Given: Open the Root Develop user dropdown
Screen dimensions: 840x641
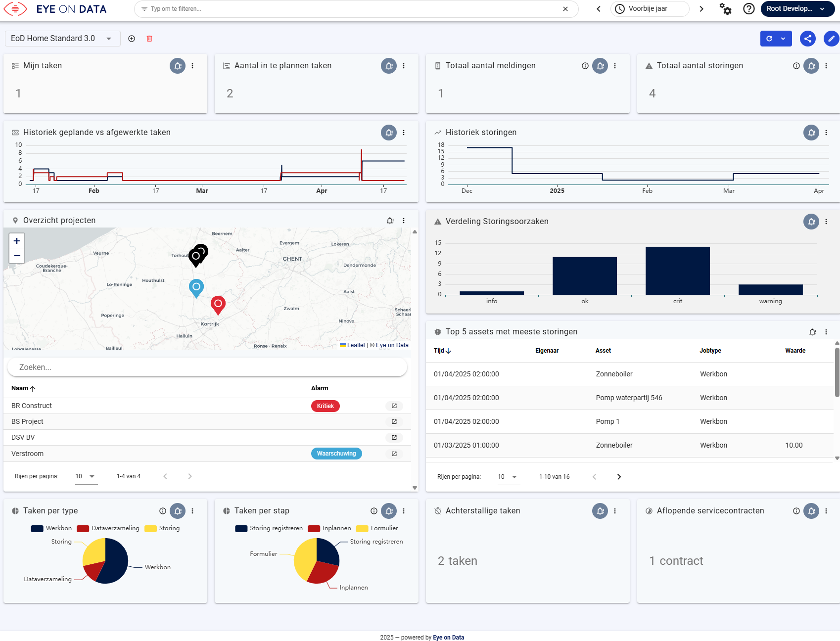Looking at the screenshot, I should (797, 9).
